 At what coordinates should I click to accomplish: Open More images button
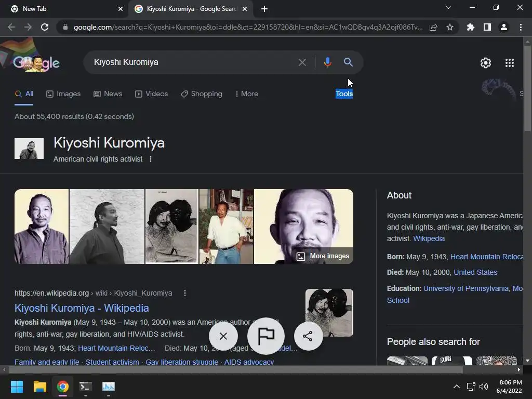click(323, 256)
